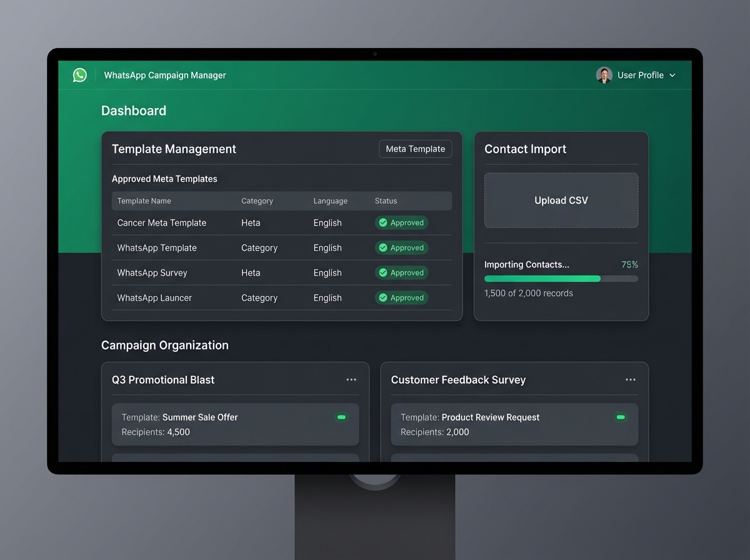Expand the User Profile dropdown chevron

pyautogui.click(x=672, y=75)
